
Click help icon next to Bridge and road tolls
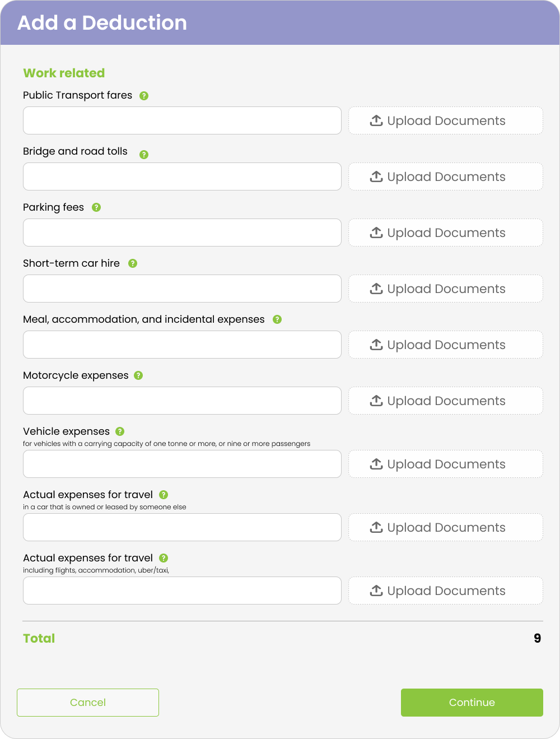(x=144, y=155)
